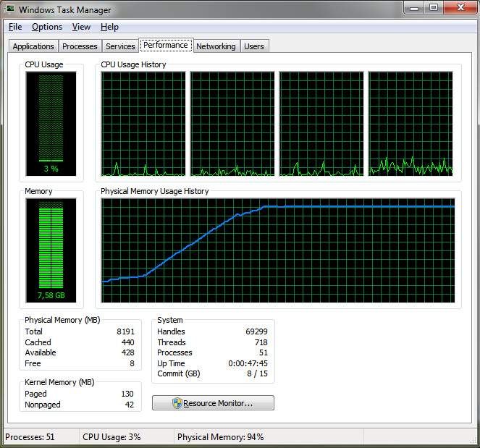
Task: Maximize the Task Manager window
Action: (434, 8)
